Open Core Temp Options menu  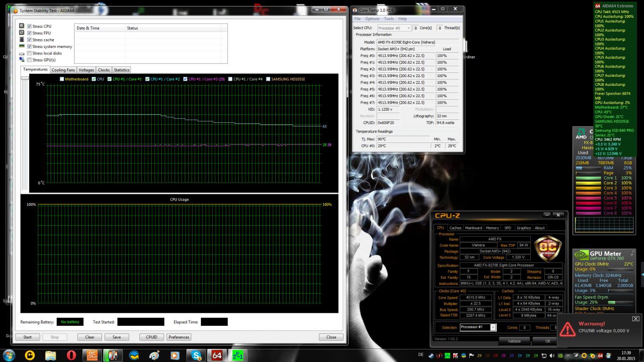tap(372, 19)
